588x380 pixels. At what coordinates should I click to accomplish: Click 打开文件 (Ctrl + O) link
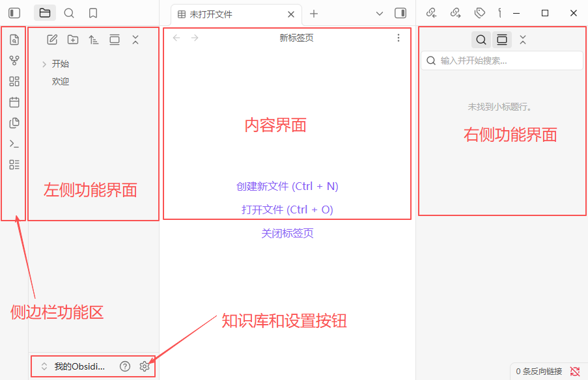[287, 210]
